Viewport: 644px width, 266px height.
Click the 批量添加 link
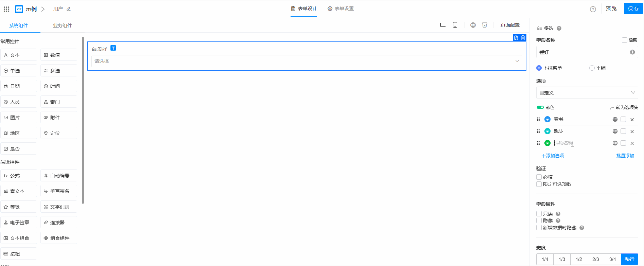(625, 156)
